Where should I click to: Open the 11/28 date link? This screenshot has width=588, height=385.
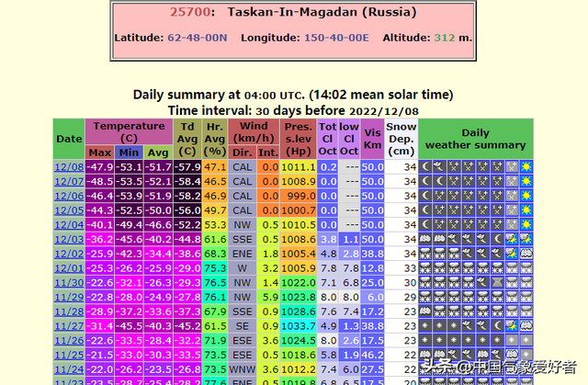pos(69,311)
